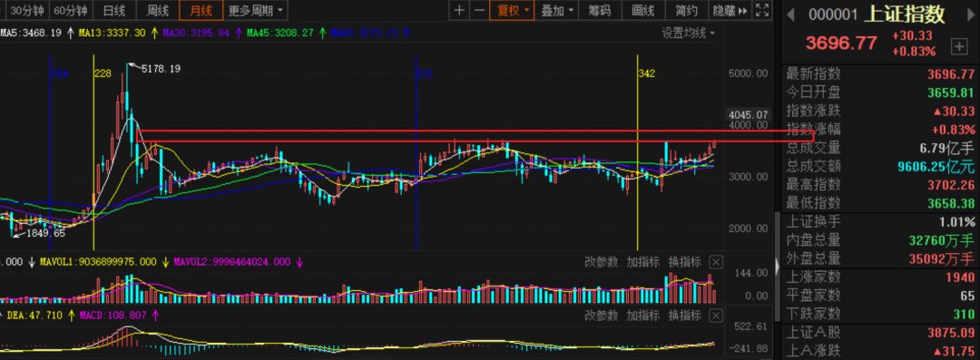Click the 上证换手 value 1.01%

[957, 222]
